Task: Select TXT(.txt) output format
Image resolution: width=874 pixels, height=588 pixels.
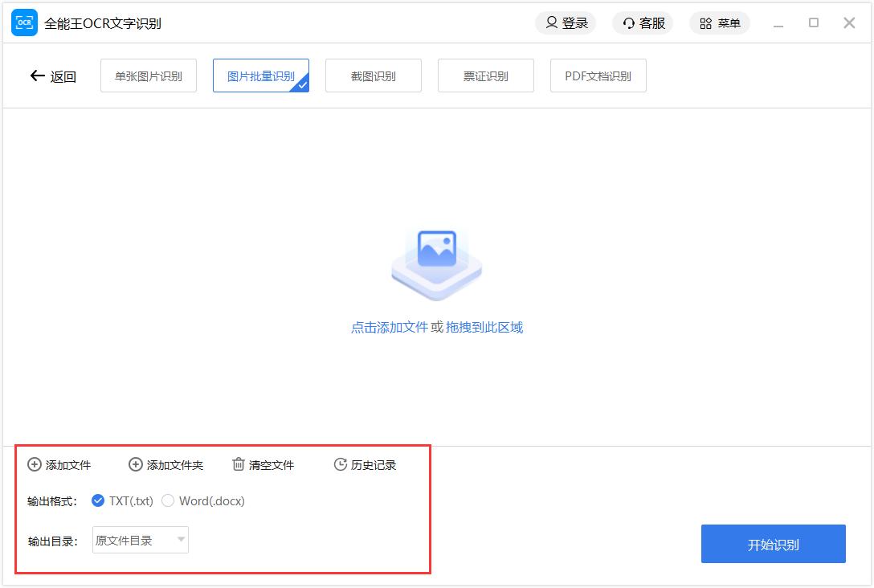Action: click(x=99, y=500)
